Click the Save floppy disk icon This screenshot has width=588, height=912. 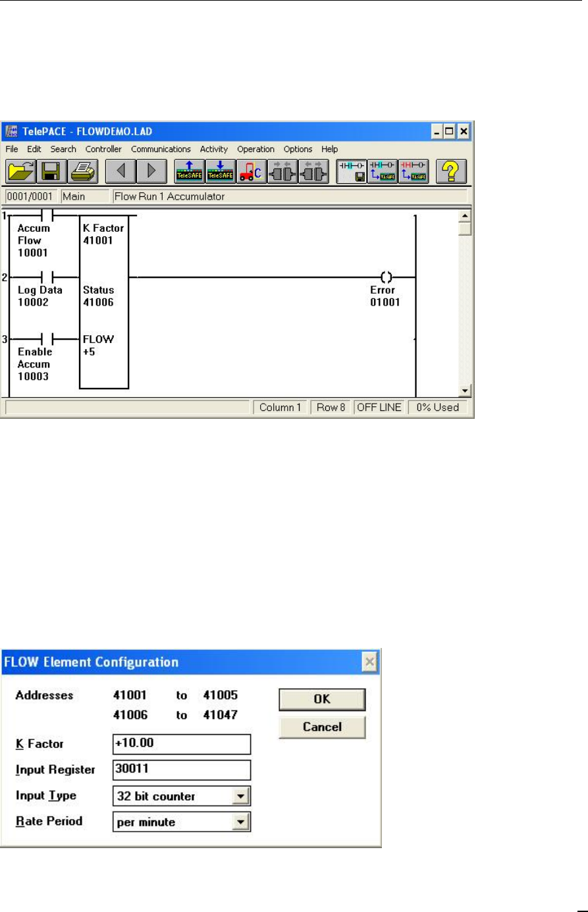click(x=51, y=172)
